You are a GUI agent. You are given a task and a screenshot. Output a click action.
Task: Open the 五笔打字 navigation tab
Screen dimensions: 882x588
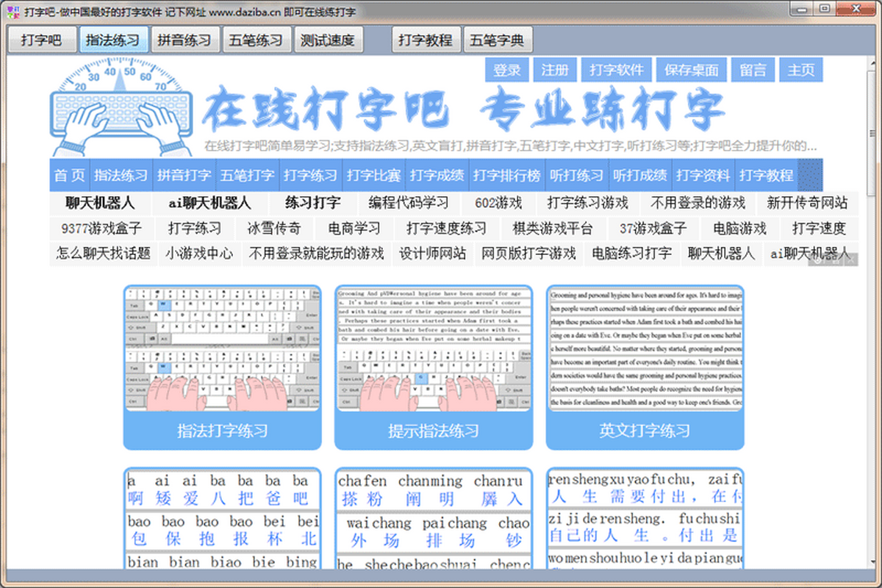coord(247,176)
